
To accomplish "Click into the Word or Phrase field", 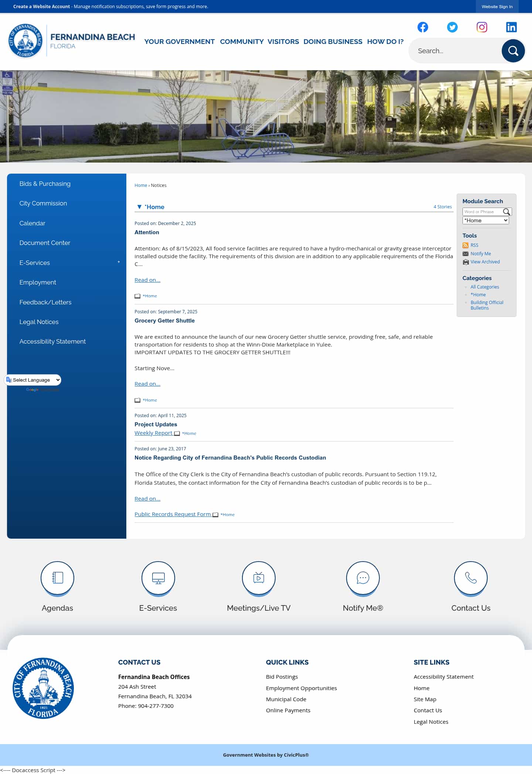I will 482,212.
